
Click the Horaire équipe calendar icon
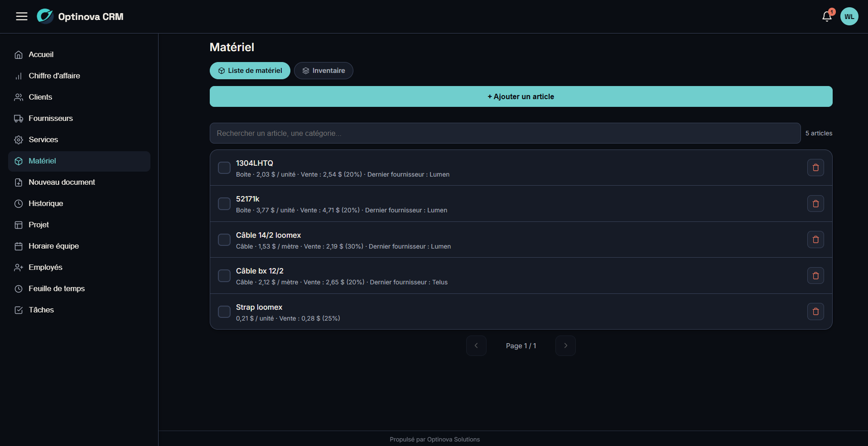(19, 246)
